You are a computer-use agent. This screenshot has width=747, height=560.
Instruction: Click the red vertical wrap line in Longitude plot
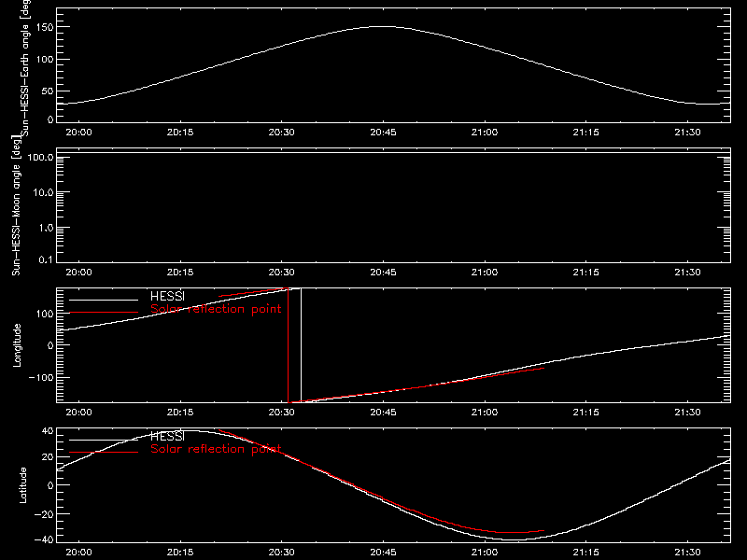(289, 345)
